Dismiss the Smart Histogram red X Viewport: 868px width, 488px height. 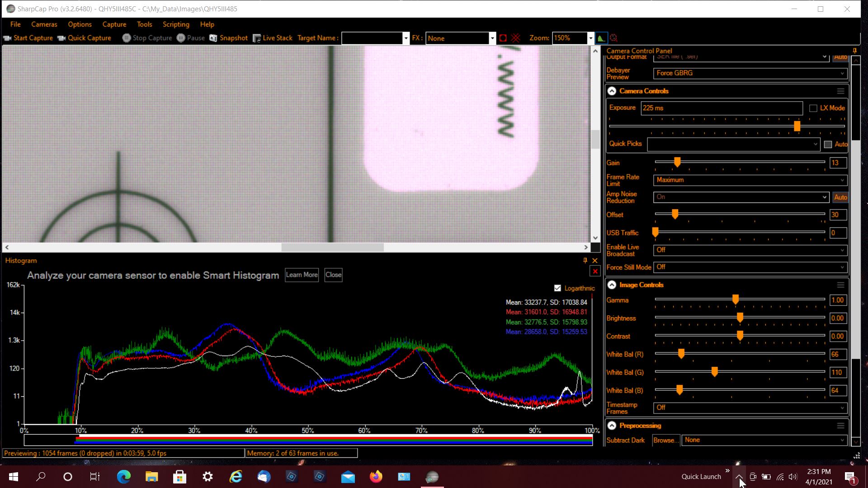[595, 271]
